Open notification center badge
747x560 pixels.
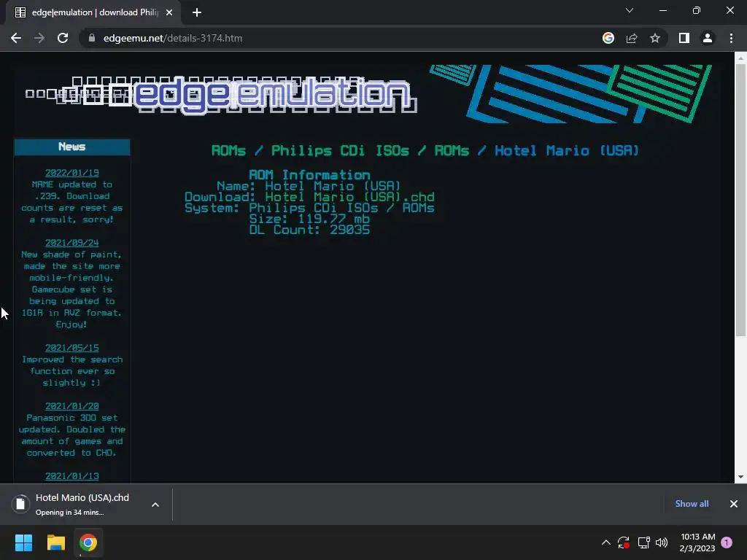[727, 542]
